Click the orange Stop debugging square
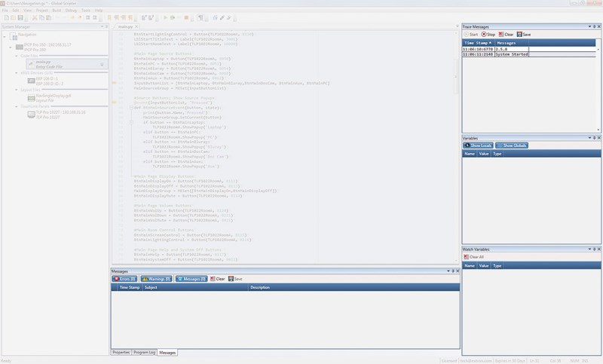The height and width of the screenshot is (364, 603). click(x=186, y=17)
